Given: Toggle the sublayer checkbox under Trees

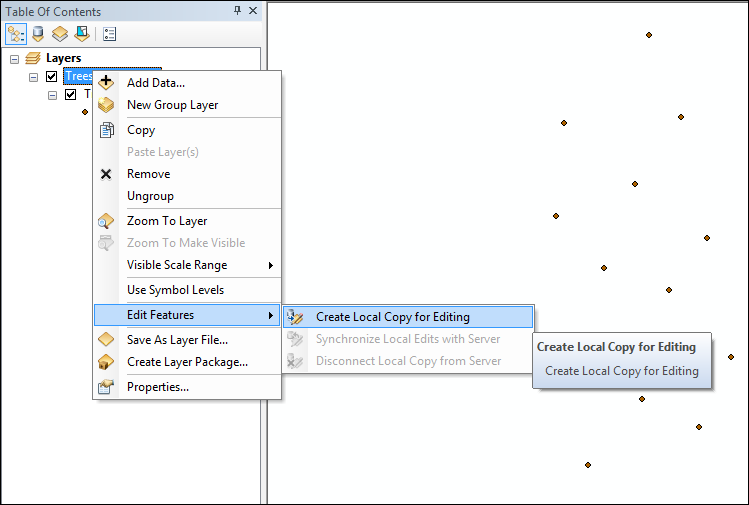Looking at the screenshot, I should pos(71,95).
